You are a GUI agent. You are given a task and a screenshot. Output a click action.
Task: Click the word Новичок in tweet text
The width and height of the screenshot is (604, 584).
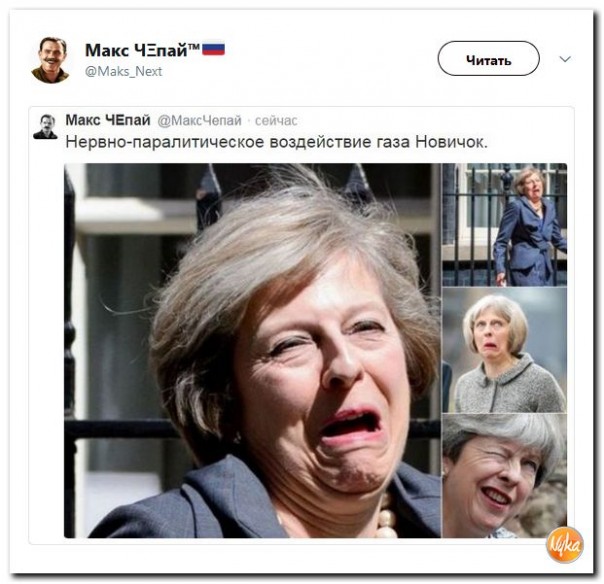(x=451, y=142)
